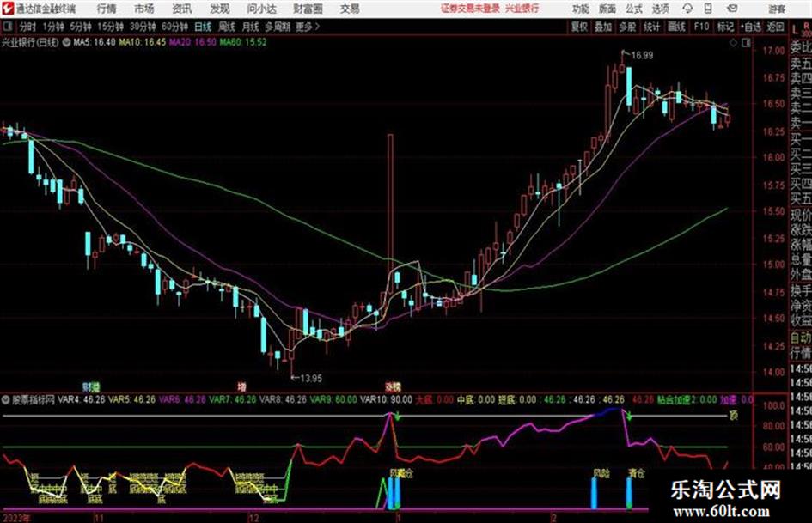Click the 17.00 price axis label
Viewport: 812px width, 523px height.
773,51
